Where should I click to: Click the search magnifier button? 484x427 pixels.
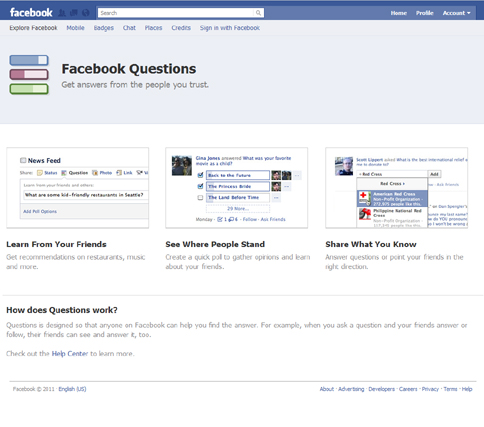coord(258,13)
